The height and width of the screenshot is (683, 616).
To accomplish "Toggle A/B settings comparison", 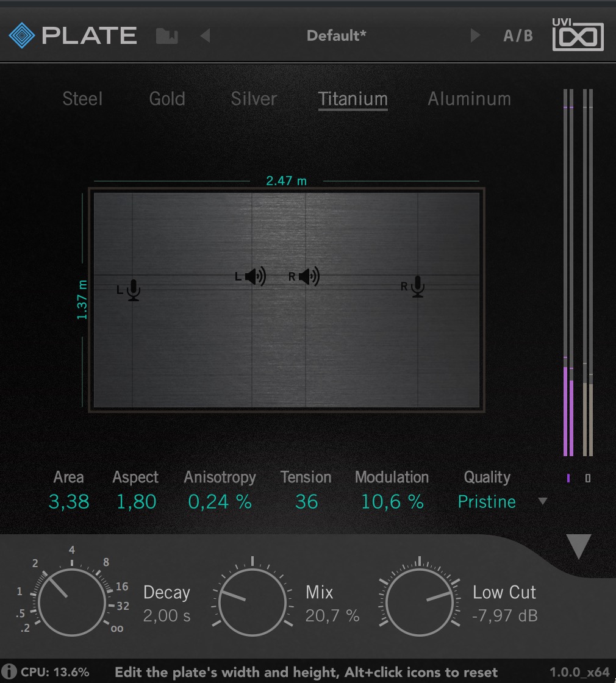I will 518,35.
